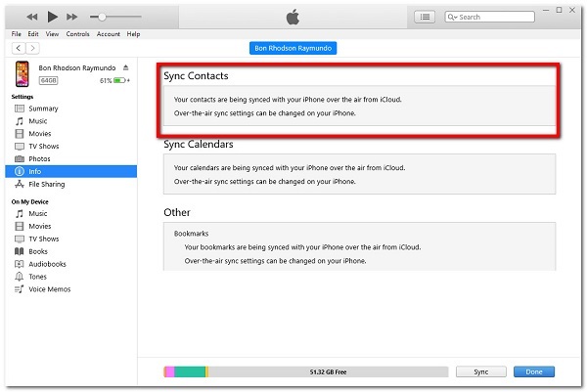Click the Sync Calendars heading
The image size is (587, 392).
(x=199, y=145)
